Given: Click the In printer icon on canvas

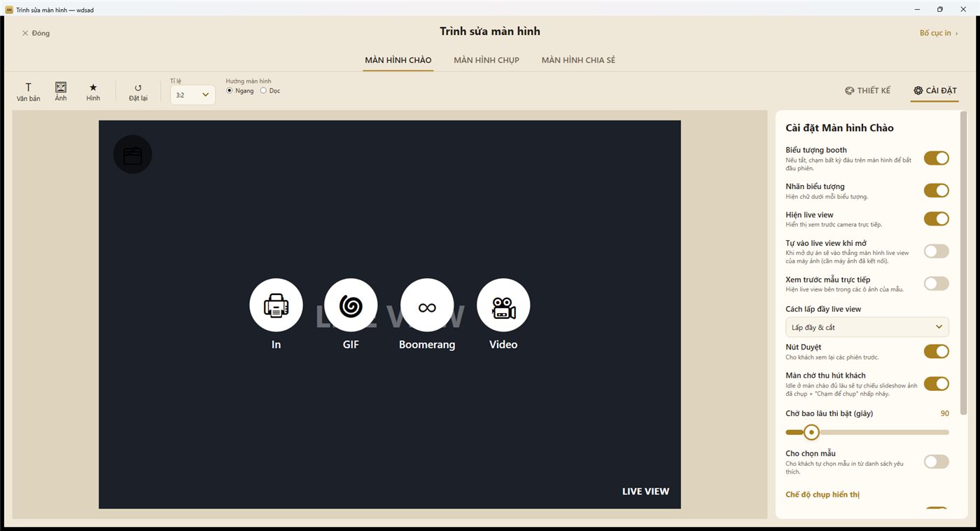Looking at the screenshot, I should [x=276, y=305].
